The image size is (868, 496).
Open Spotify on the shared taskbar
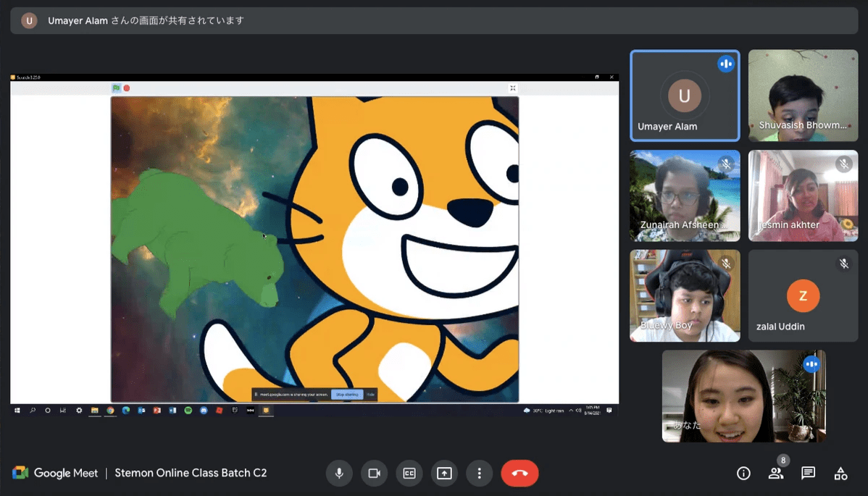[x=188, y=411]
